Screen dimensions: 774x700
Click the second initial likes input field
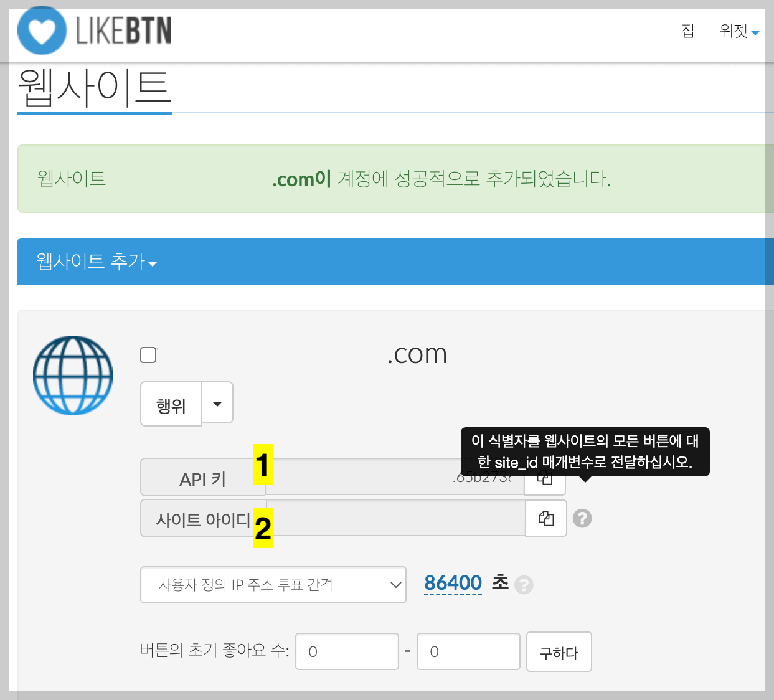point(468,651)
